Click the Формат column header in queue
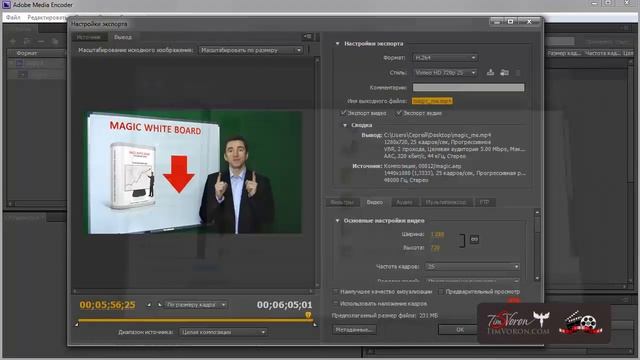The height and width of the screenshot is (360, 640). (x=27, y=53)
